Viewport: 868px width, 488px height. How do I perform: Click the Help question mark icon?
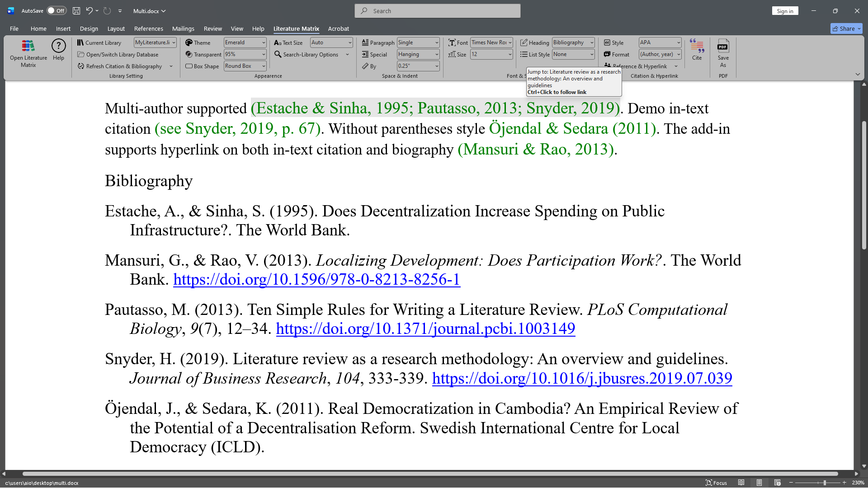coord(58,46)
